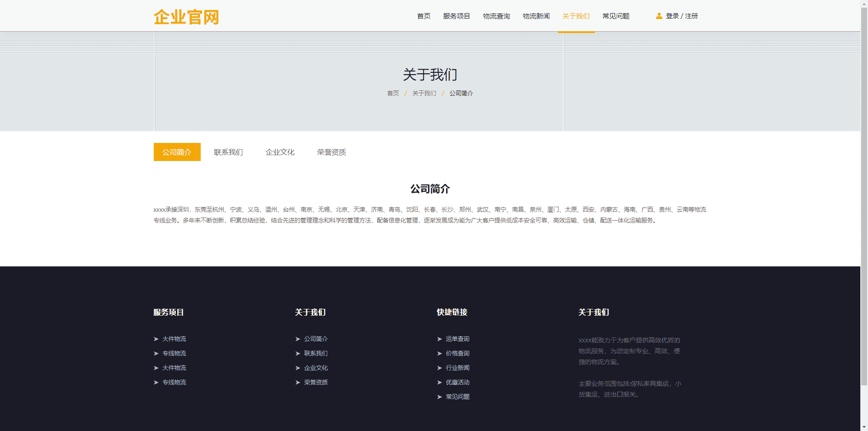Click the page scrollbar down arrow

pos(864,426)
